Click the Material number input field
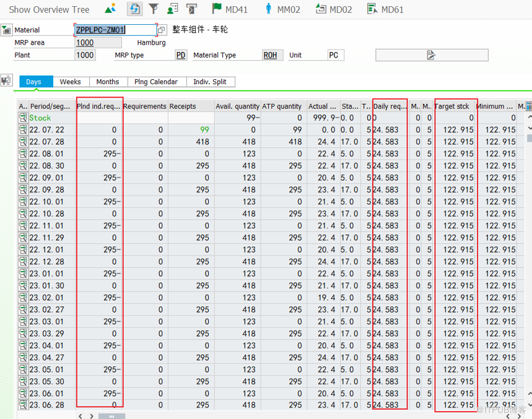The height and width of the screenshot is (419, 532). [115, 30]
